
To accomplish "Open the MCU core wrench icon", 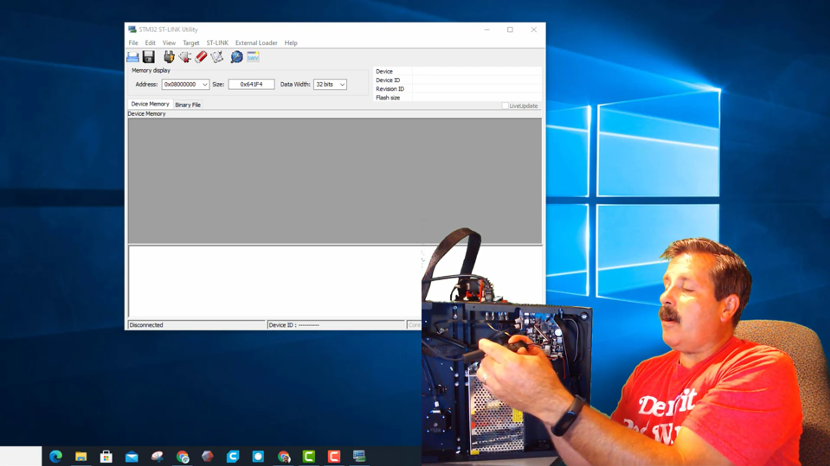I will pyautogui.click(x=237, y=57).
